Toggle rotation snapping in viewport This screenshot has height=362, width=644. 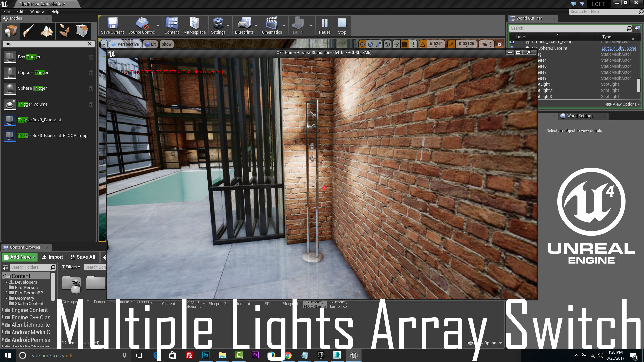pyautogui.click(x=423, y=44)
